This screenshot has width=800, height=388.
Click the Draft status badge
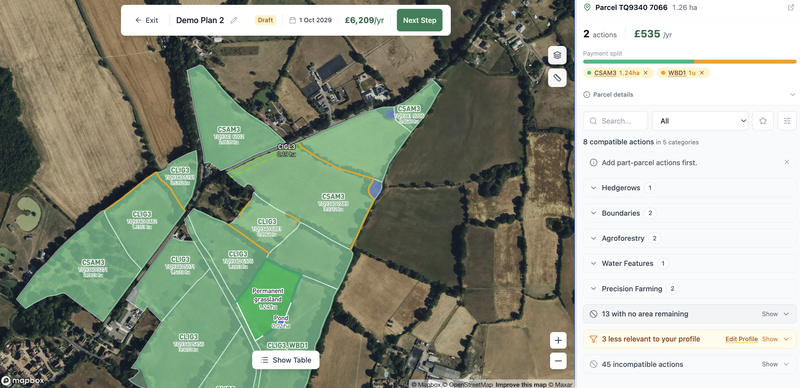[265, 20]
